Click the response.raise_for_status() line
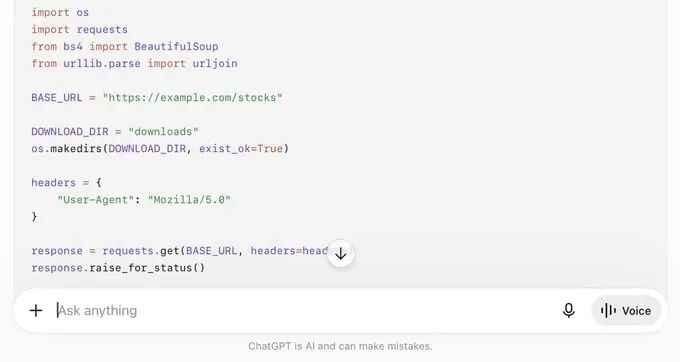Image resolution: width=680 pixels, height=362 pixels. point(118,268)
